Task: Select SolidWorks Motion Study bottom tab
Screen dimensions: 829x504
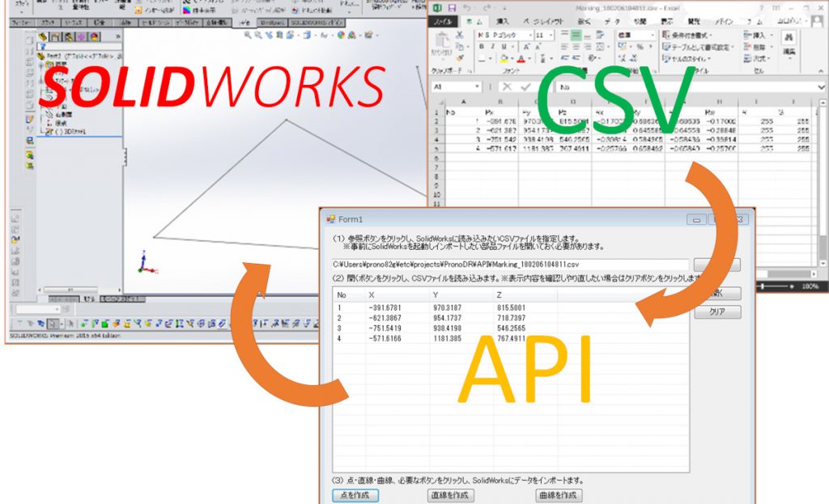Action: pos(122,299)
